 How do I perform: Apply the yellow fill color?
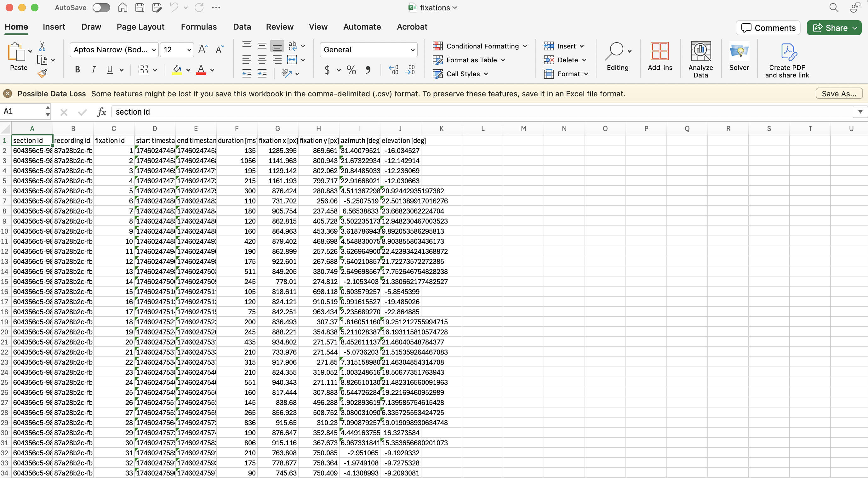(x=177, y=70)
